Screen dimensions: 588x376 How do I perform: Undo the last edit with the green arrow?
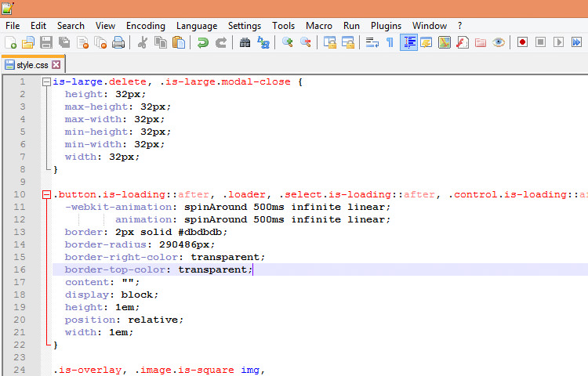203,42
